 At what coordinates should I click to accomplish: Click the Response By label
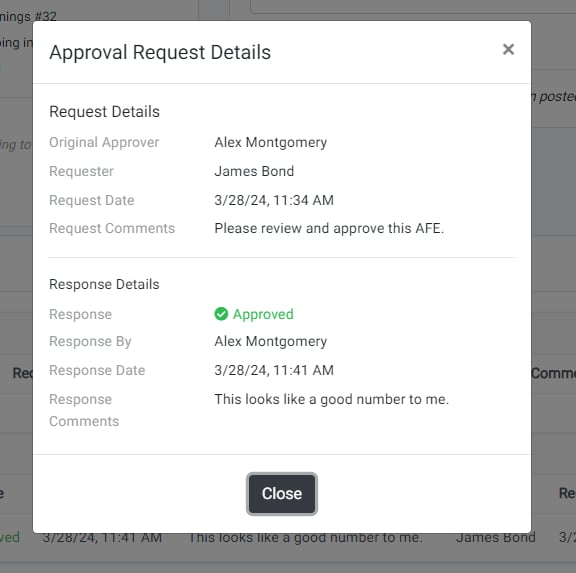90,342
